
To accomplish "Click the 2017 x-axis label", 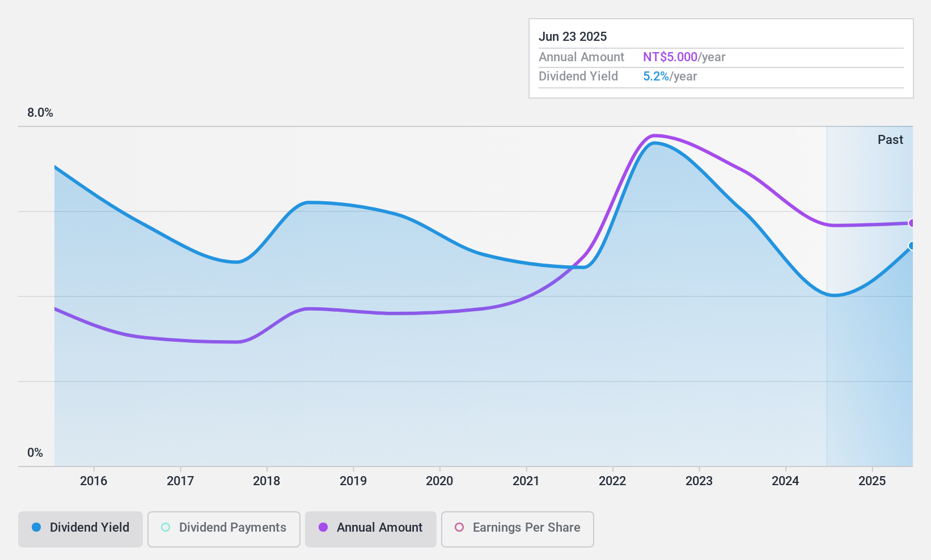I will (x=180, y=481).
